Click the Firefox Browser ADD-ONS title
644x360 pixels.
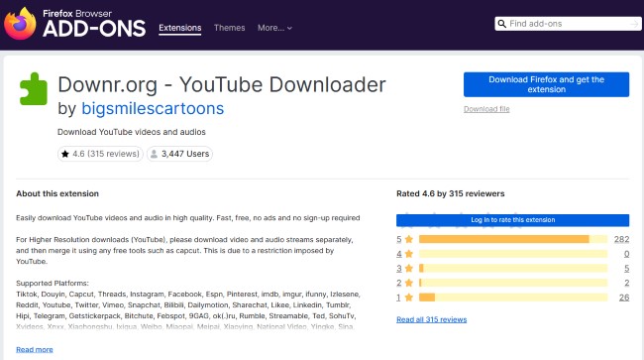pos(94,24)
